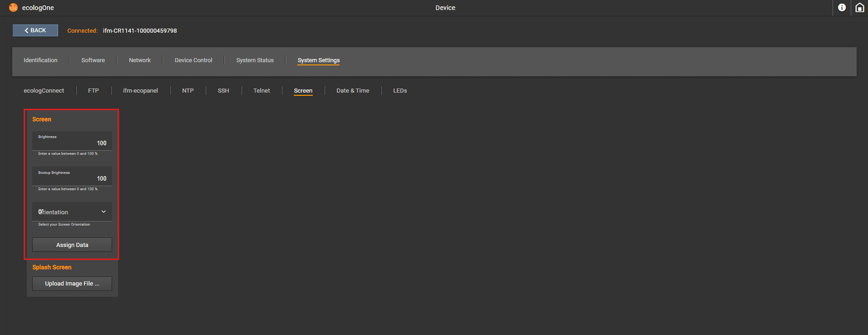868x335 pixels.
Task: Switch to the Software tab
Action: tap(93, 60)
